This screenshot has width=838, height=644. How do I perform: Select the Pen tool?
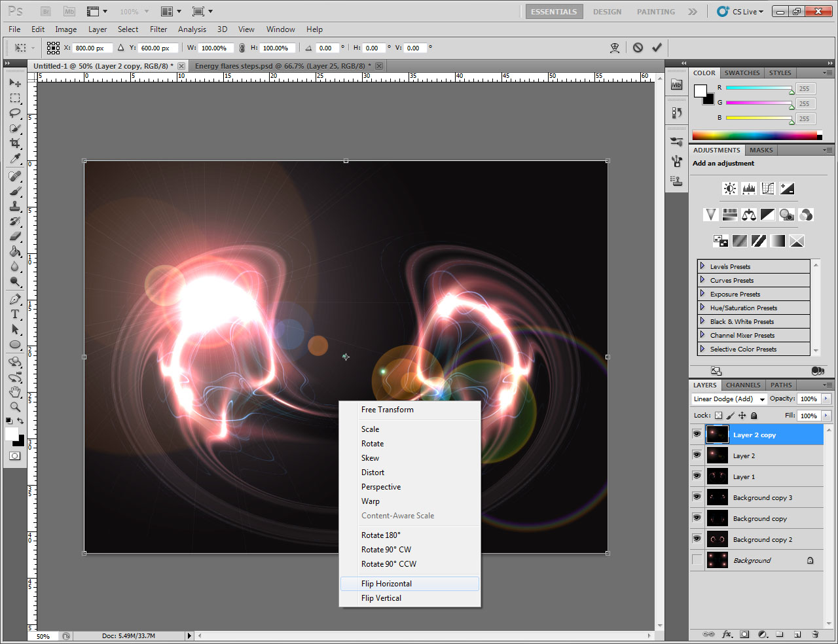click(15, 299)
